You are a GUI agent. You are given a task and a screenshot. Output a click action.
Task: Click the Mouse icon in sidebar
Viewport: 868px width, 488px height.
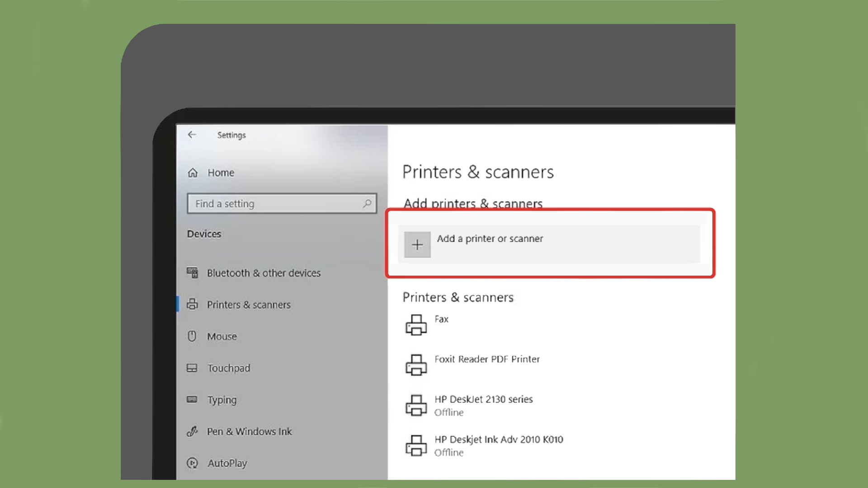[192, 336]
